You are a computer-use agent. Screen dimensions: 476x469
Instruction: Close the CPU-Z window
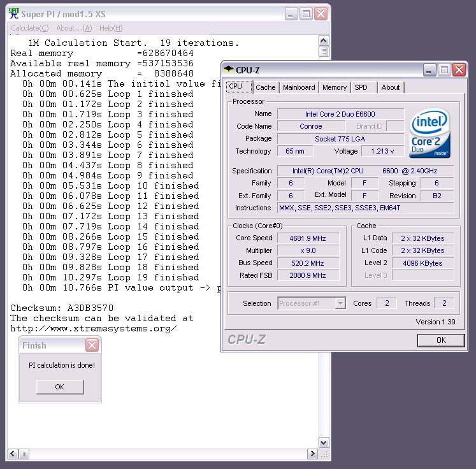pos(459,70)
